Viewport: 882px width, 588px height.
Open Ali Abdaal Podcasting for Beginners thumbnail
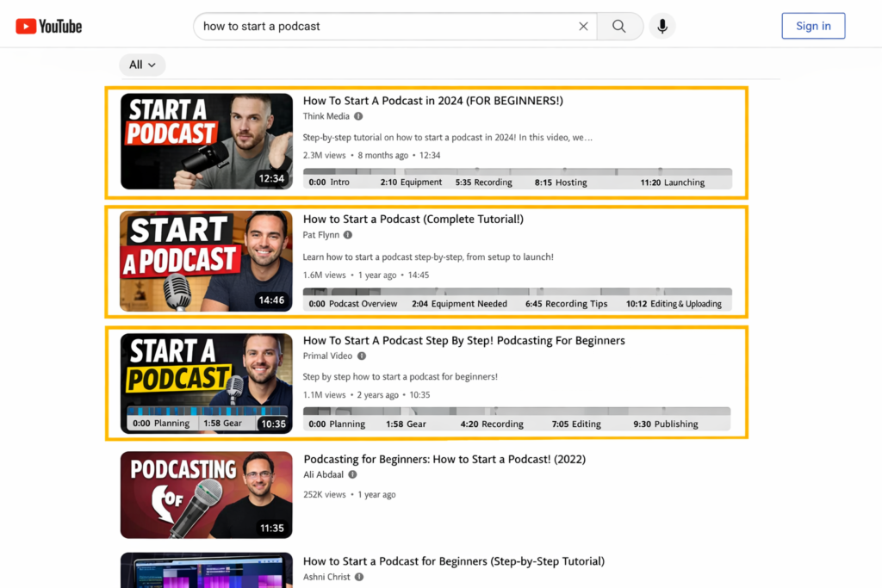[206, 495]
